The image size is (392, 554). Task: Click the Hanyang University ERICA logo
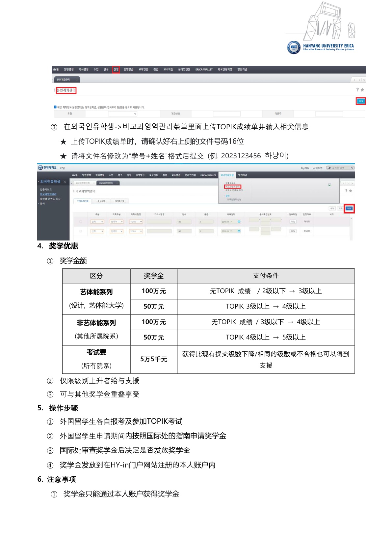[320, 47]
